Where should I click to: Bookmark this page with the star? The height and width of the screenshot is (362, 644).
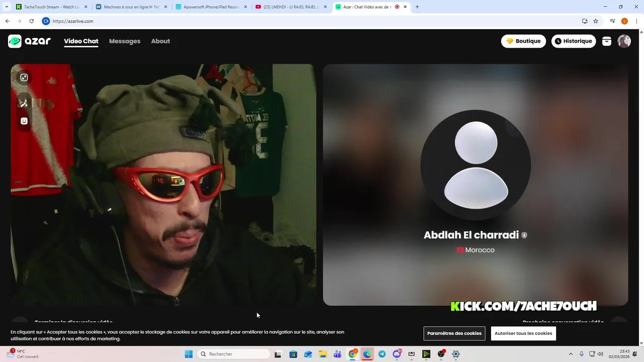click(x=596, y=21)
